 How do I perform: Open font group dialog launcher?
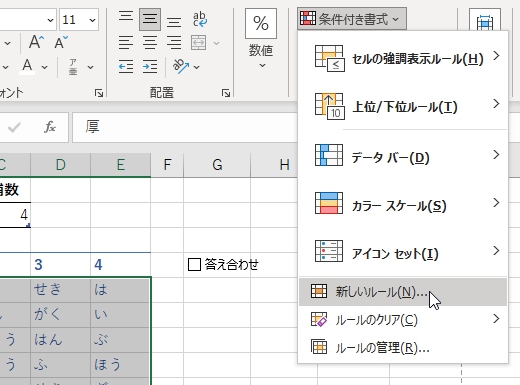(99, 93)
